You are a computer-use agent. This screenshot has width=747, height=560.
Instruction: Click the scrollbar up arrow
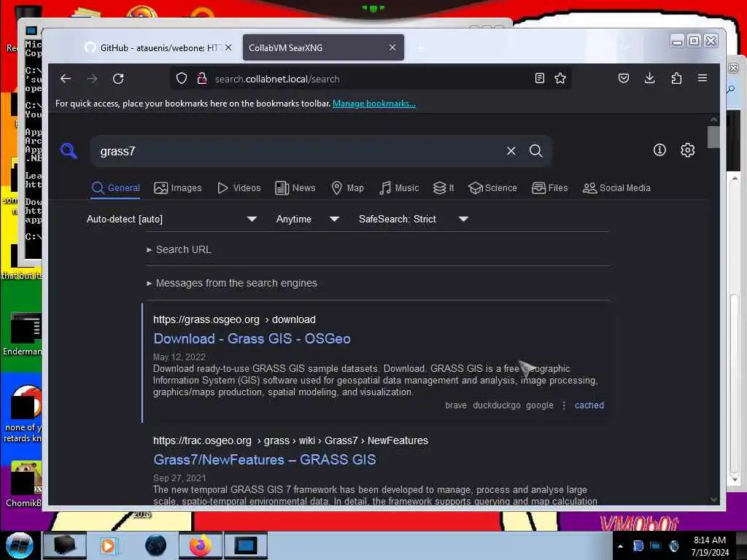click(713, 120)
